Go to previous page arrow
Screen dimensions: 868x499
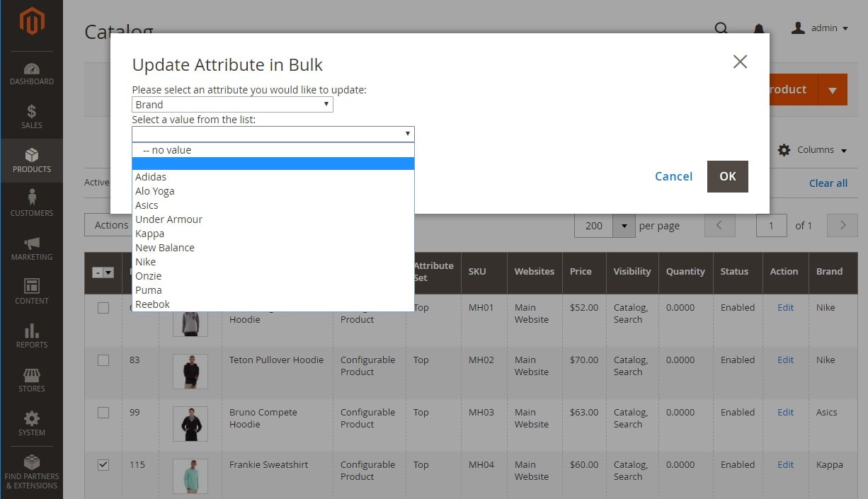pos(719,226)
